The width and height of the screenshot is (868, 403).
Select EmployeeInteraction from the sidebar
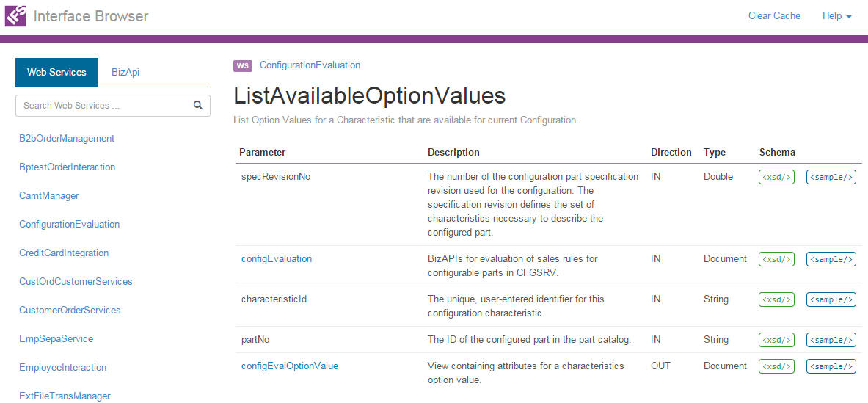62,367
